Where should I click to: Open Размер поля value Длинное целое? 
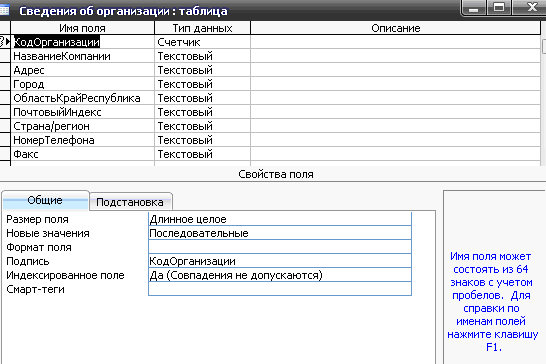280,219
